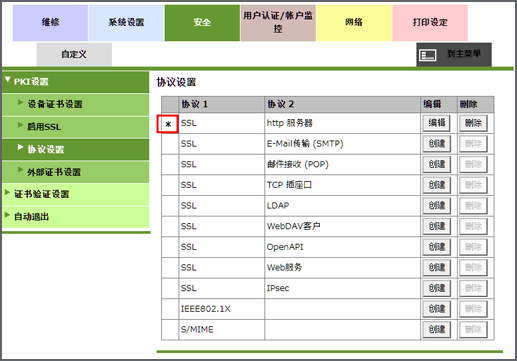Click 创建 for the IPsec row
517x361 pixels.
tap(437, 288)
